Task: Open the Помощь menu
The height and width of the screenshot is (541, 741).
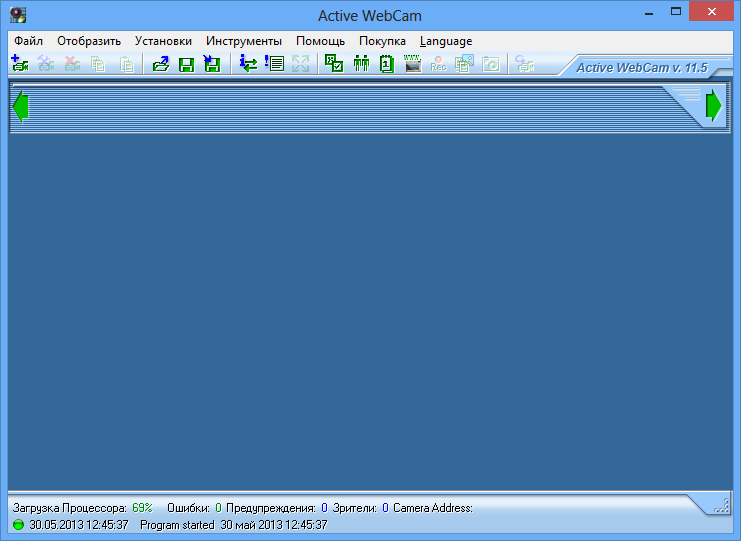Action: click(x=320, y=41)
